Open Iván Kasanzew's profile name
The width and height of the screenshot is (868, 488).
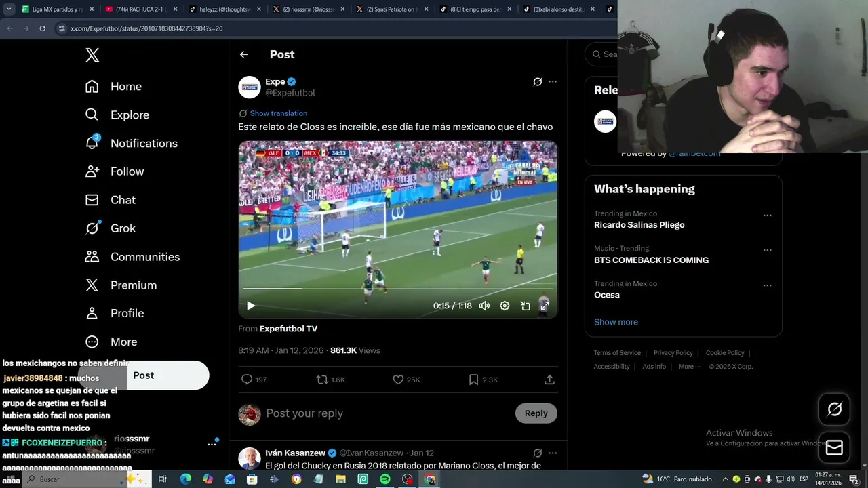click(x=295, y=453)
